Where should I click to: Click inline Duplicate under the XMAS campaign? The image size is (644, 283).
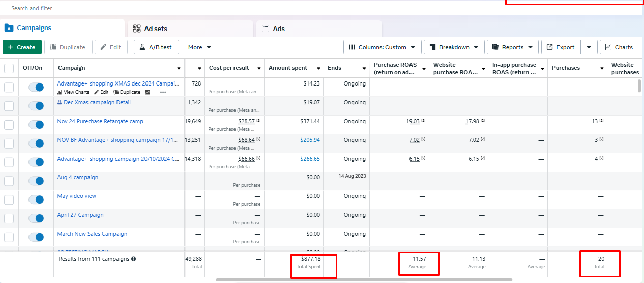127,92
